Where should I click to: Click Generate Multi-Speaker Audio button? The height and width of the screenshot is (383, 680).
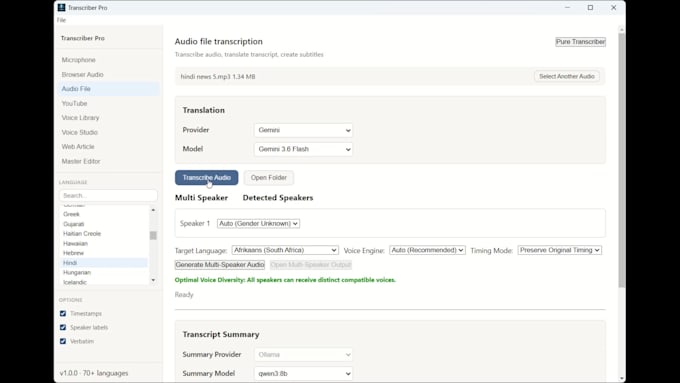[220, 265]
